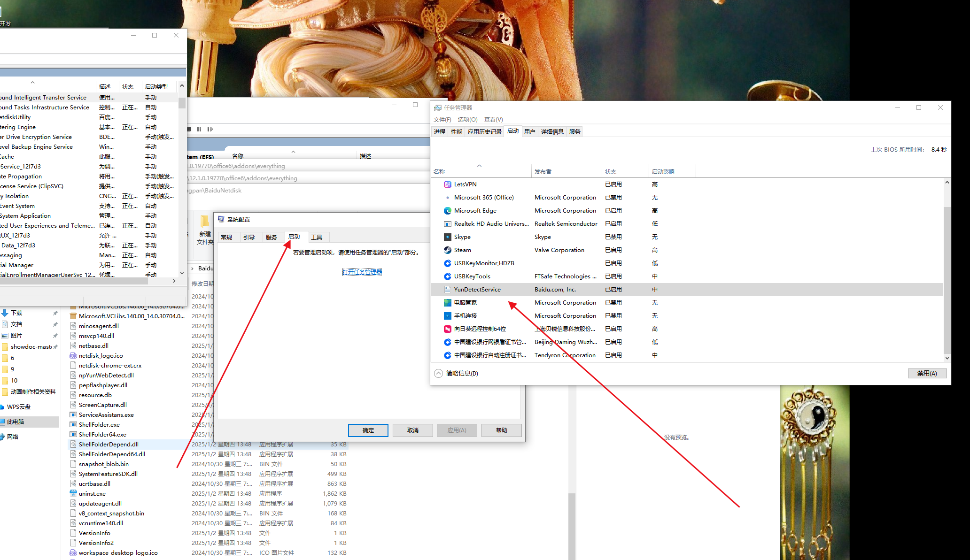Click the 向日葵远程控制64位 icon

tap(447, 329)
